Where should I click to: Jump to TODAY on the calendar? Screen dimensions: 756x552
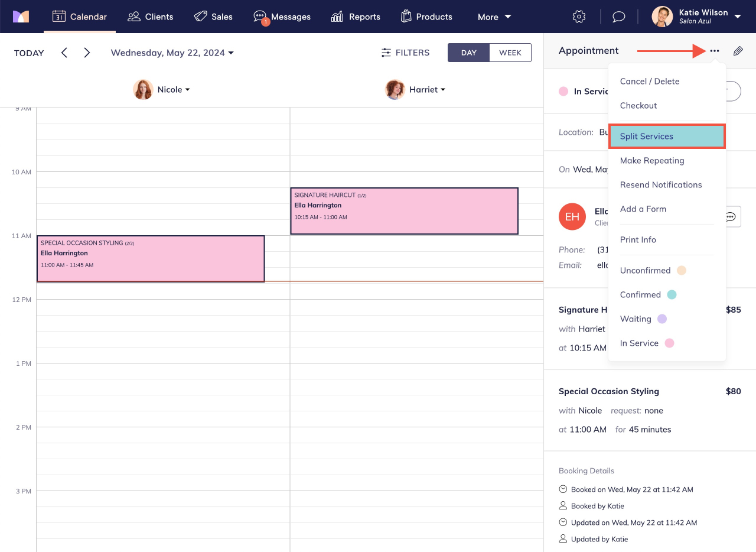[x=28, y=53]
